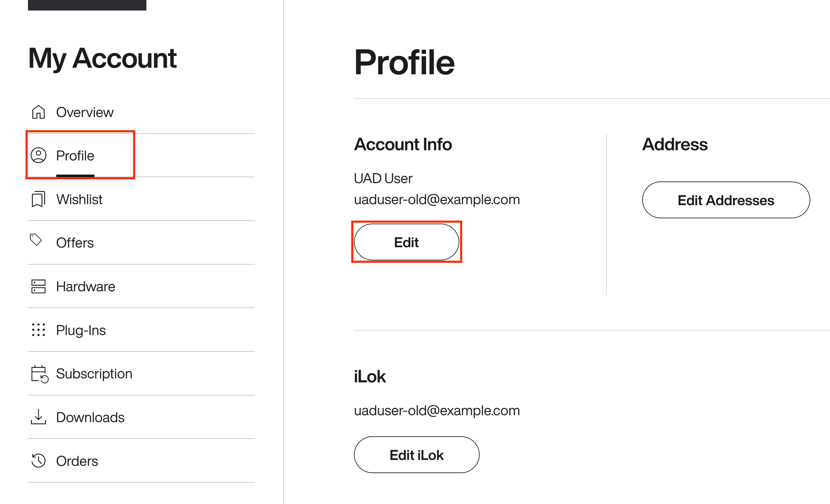This screenshot has width=830, height=504.
Task: Click the Offers tag icon
Action: pos(36,240)
